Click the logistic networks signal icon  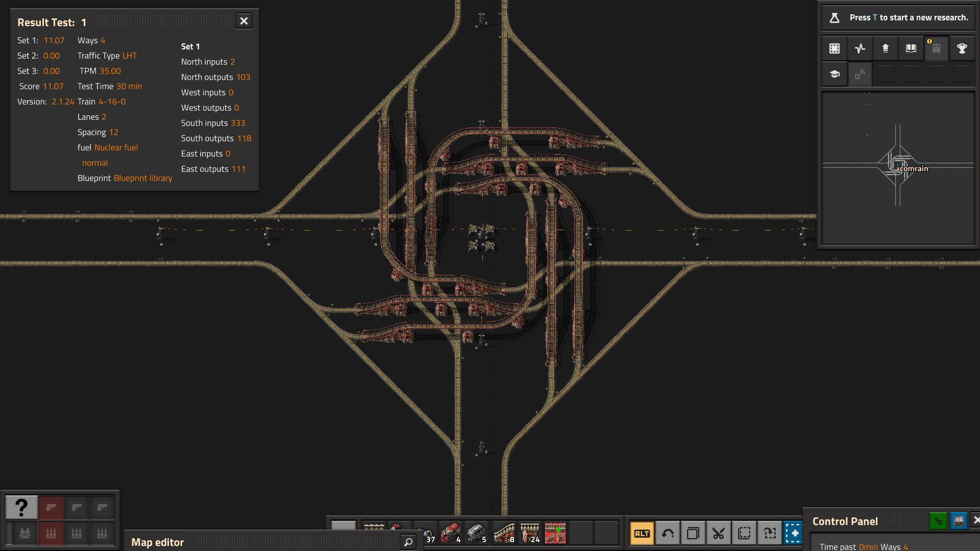tap(860, 74)
